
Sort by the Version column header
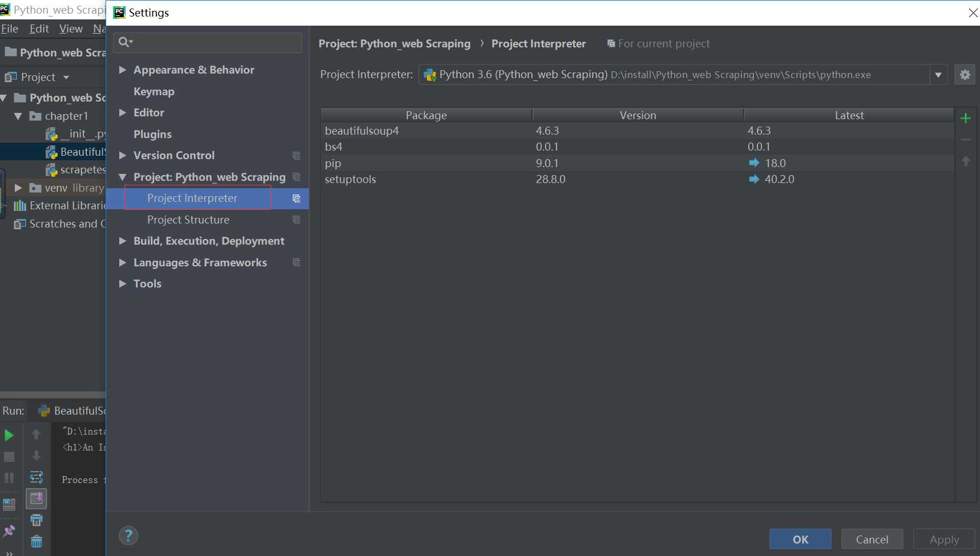pyautogui.click(x=638, y=115)
